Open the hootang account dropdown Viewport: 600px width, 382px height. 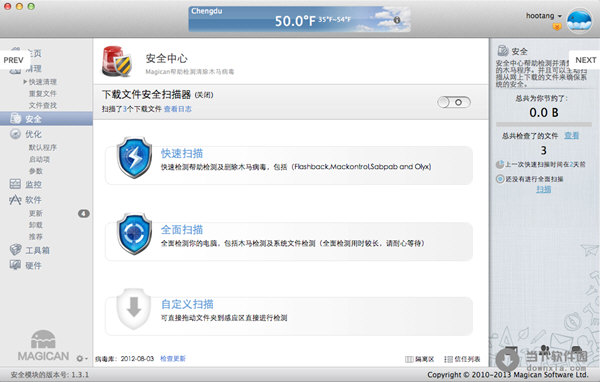544,16
